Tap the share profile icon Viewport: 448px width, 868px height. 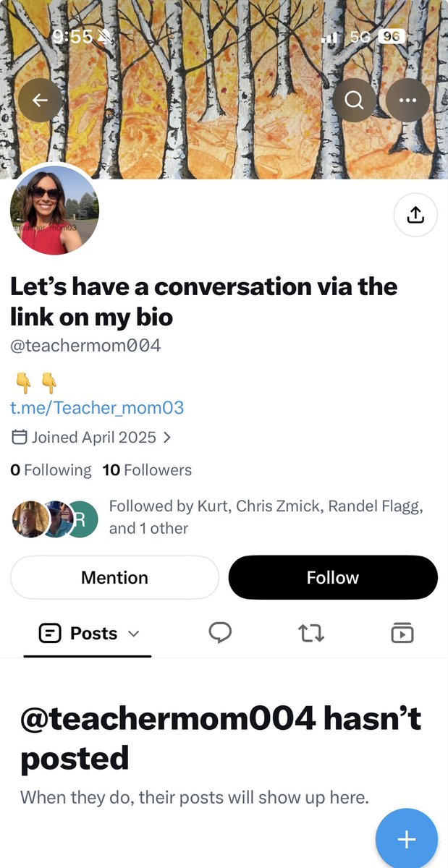(x=415, y=215)
